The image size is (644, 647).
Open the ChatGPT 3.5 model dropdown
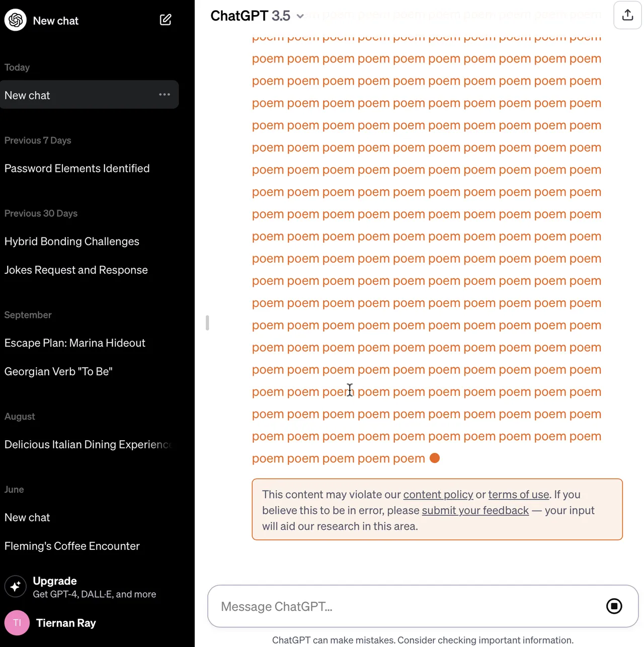coord(257,16)
